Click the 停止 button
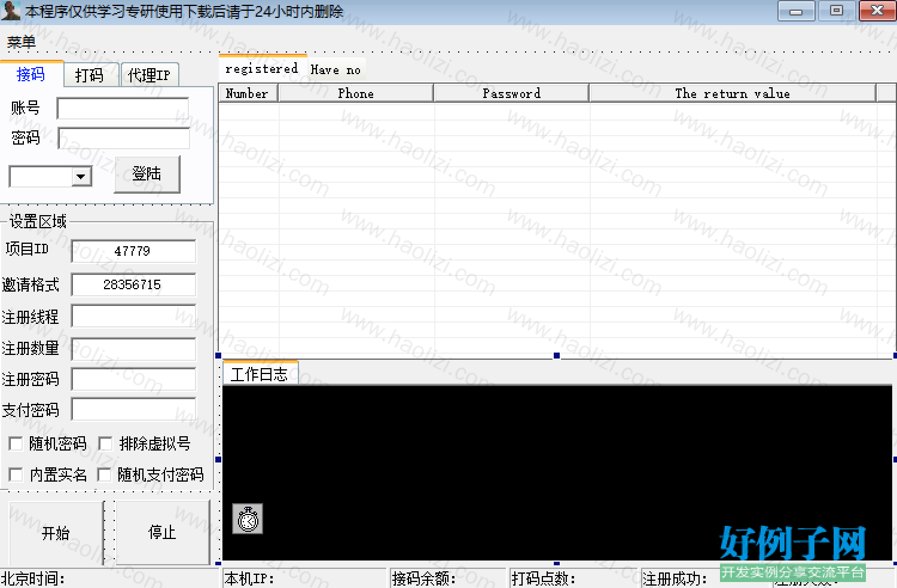The image size is (897, 588). [162, 532]
